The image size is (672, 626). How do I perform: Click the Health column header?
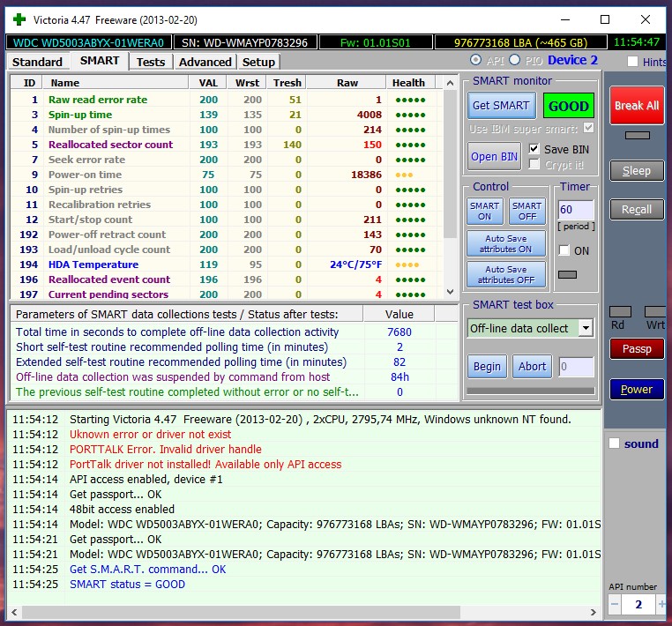tap(411, 83)
